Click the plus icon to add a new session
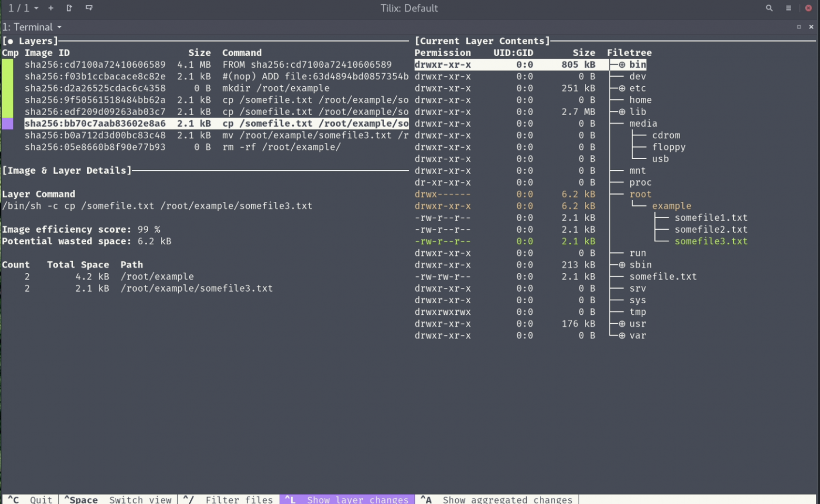Screen dimensions: 820x504 [x=51, y=8]
